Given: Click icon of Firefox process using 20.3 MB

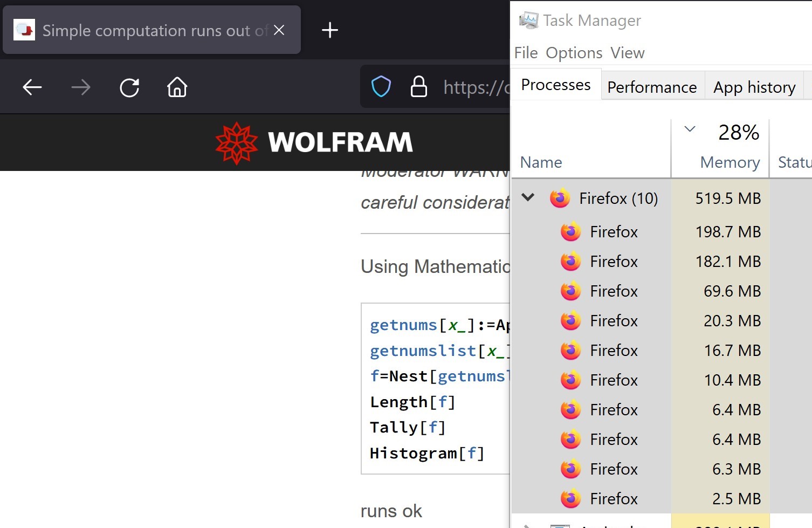Looking at the screenshot, I should [571, 321].
